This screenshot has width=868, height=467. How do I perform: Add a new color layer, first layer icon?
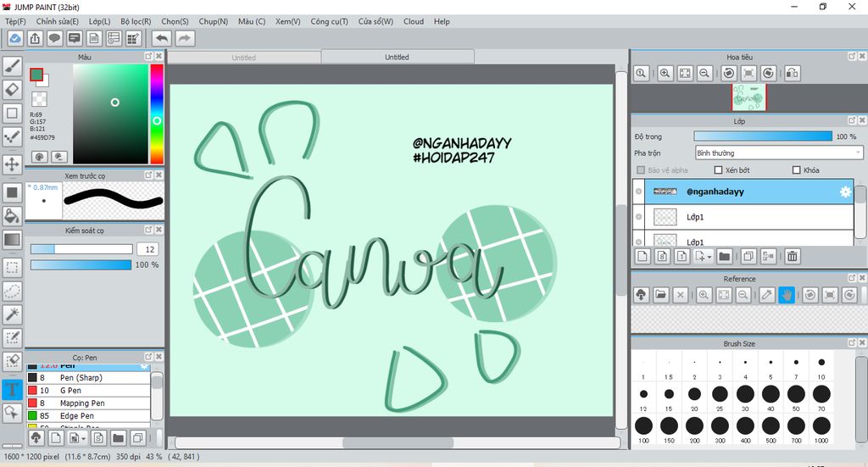pyautogui.click(x=643, y=256)
